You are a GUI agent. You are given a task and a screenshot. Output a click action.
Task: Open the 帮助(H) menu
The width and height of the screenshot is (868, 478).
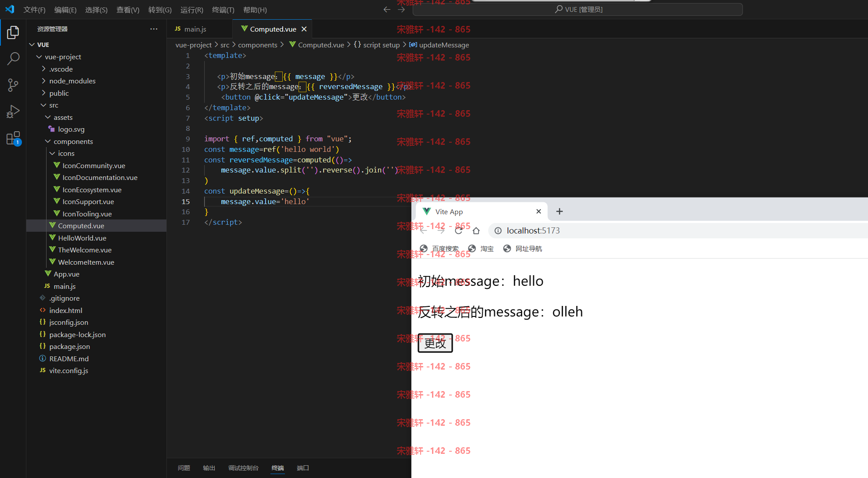pyautogui.click(x=255, y=10)
